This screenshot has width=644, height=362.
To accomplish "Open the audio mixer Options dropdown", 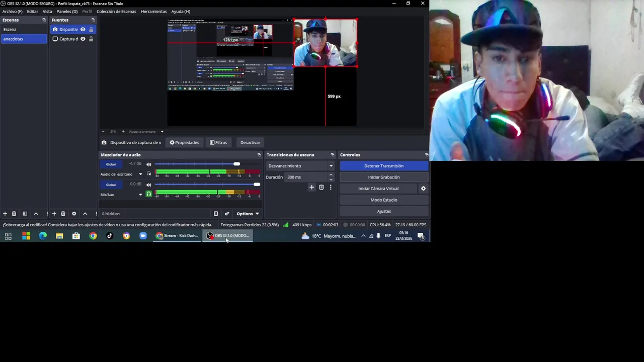I will [248, 214].
